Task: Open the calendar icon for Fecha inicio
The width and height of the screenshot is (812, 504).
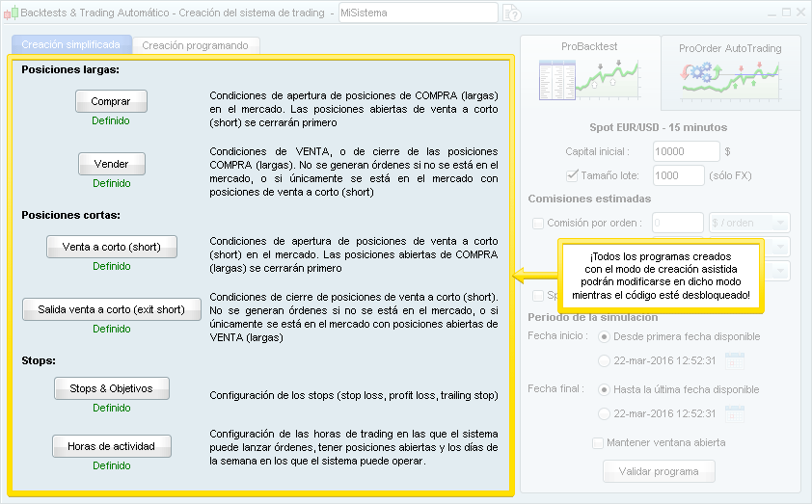Action: (x=734, y=360)
